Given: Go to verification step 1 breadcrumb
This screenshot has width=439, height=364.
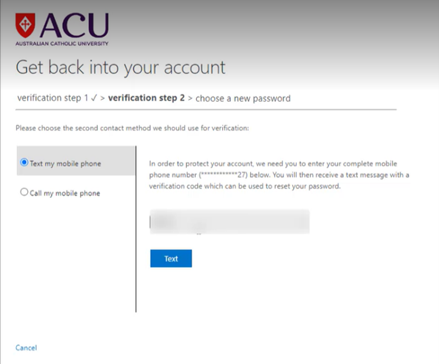Looking at the screenshot, I should 53,98.
